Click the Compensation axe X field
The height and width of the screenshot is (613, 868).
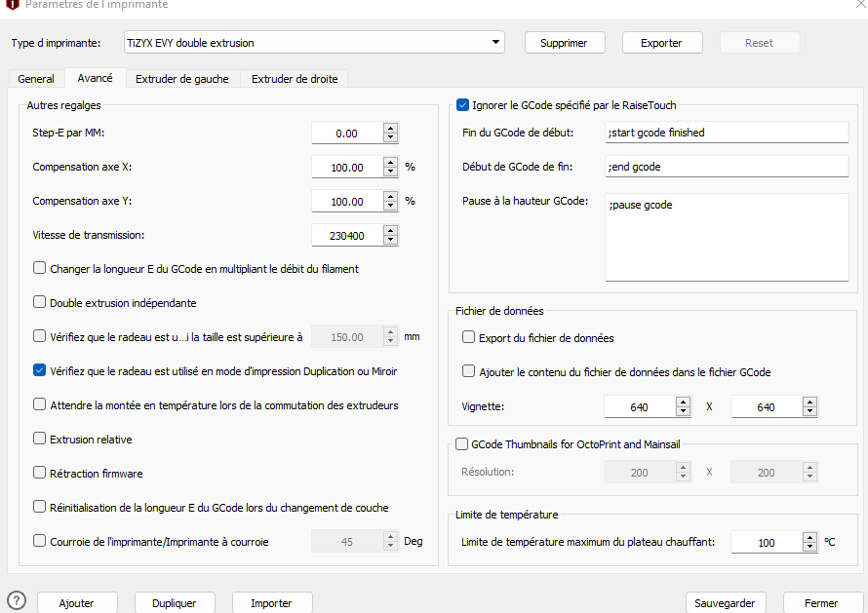347,167
